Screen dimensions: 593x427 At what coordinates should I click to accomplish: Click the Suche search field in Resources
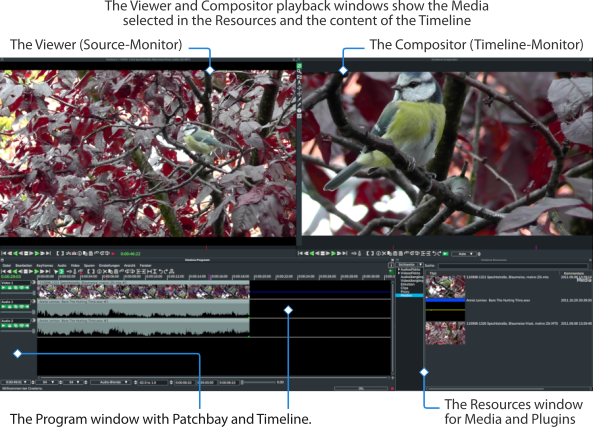coord(513,266)
